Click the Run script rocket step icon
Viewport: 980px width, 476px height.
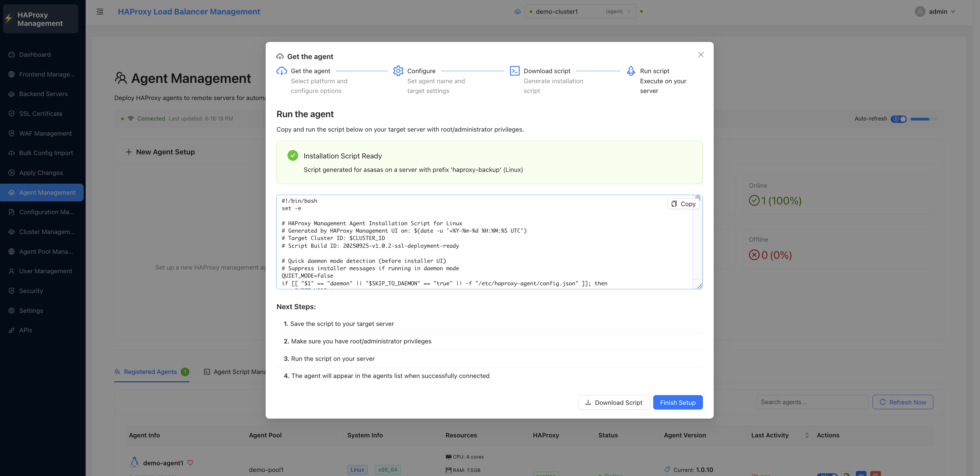click(631, 71)
